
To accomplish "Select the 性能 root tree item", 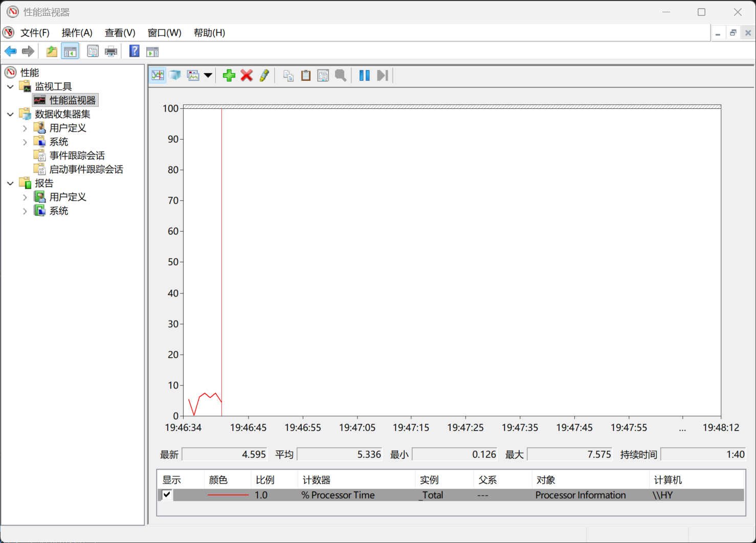I will pos(30,73).
